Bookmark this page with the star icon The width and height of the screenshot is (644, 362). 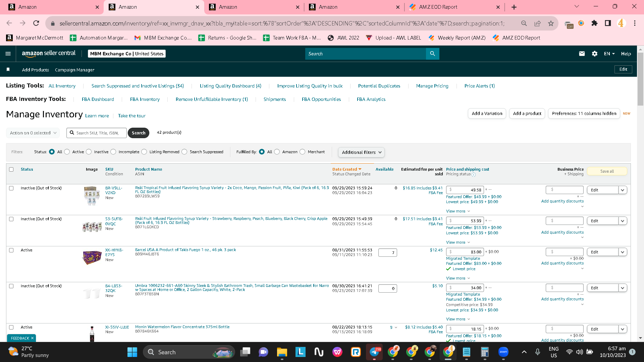pyautogui.click(x=551, y=23)
